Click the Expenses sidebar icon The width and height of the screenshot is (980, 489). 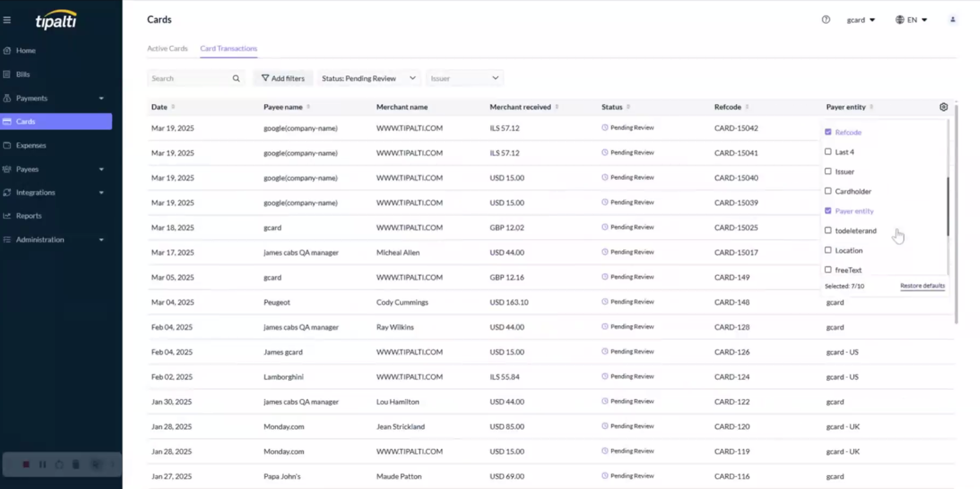(x=7, y=145)
